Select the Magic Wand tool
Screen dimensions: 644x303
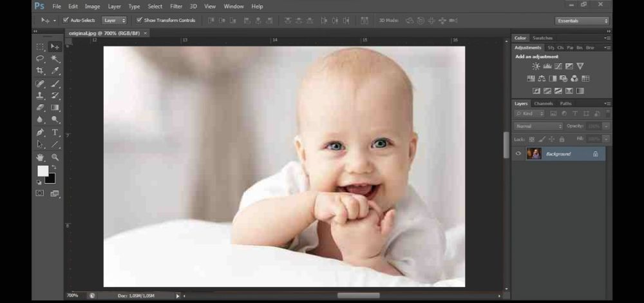55,59
